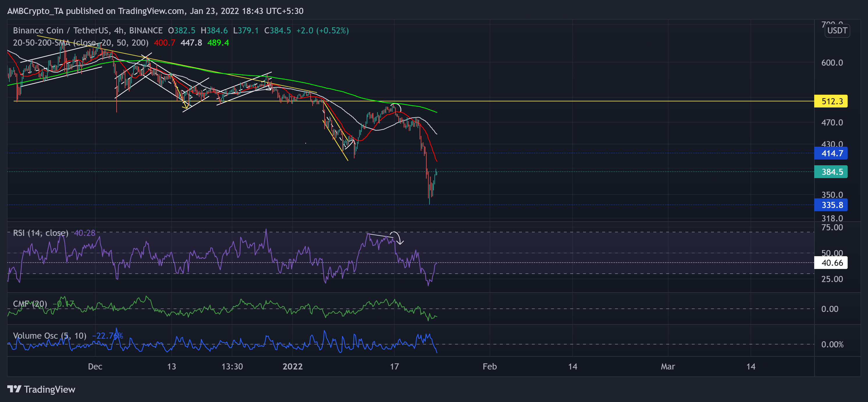This screenshot has width=868, height=402.
Task: Select Dec on the time axis
Action: (95, 367)
